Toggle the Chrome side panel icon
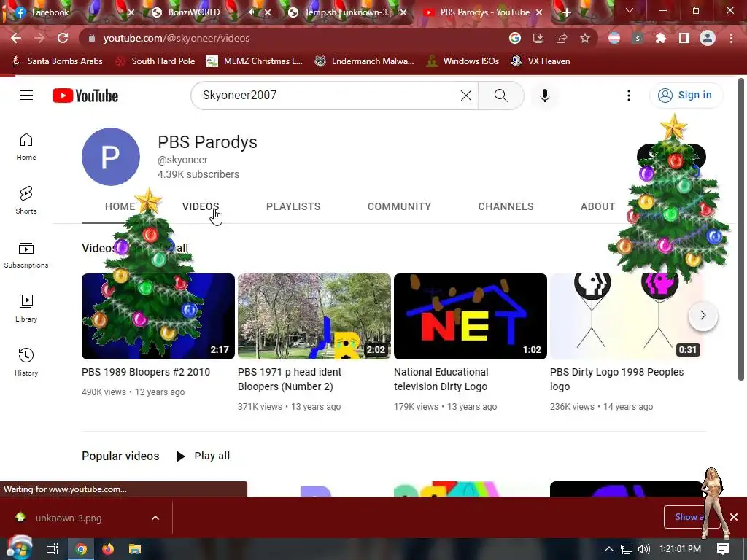This screenshot has height=560, width=747. (x=684, y=38)
